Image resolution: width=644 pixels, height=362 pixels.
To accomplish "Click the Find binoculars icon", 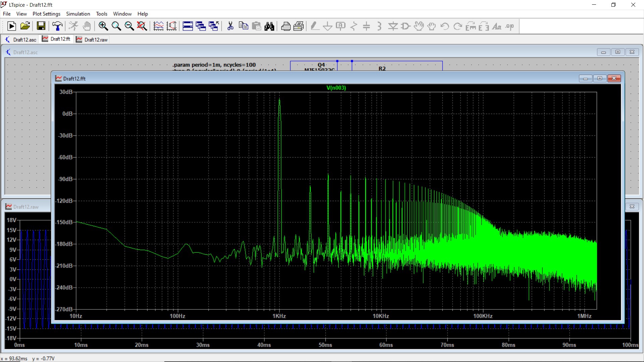I will tap(269, 26).
